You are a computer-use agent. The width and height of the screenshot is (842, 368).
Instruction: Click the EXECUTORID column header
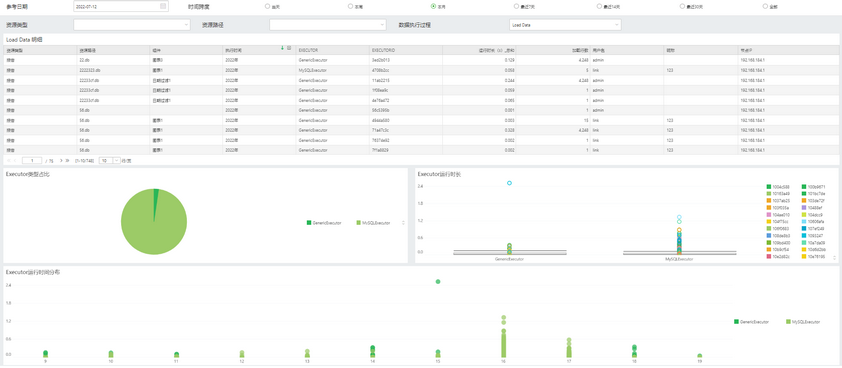point(406,50)
